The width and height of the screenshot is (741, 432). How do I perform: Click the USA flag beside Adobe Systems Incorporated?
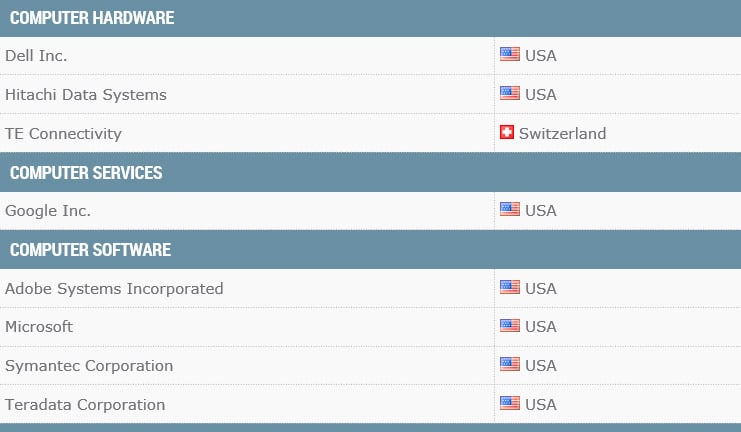510,288
